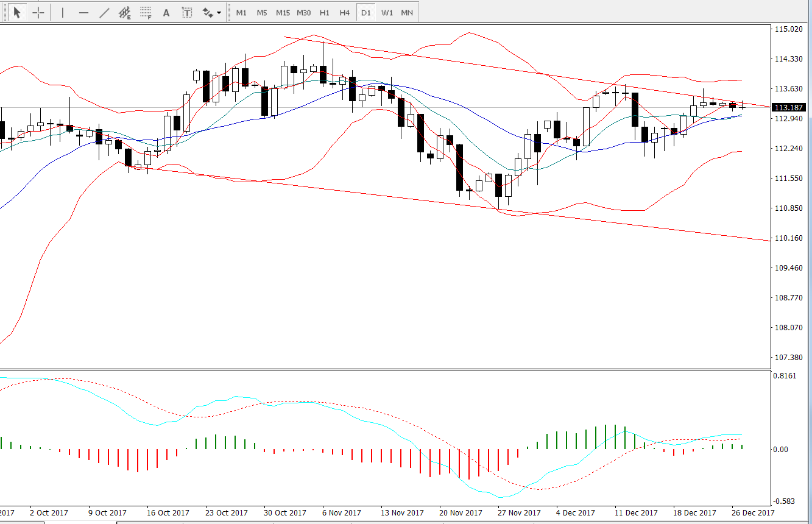Click the current price label 113.187

(x=789, y=108)
